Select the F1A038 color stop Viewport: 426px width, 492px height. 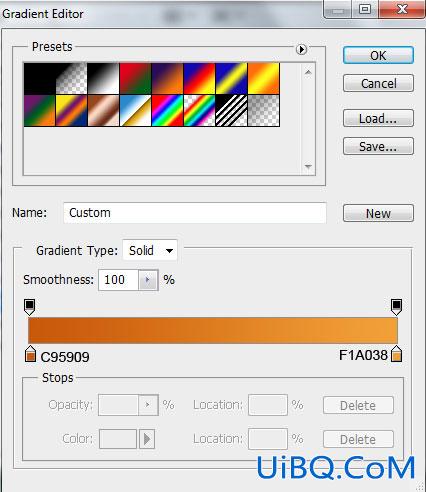click(x=396, y=354)
